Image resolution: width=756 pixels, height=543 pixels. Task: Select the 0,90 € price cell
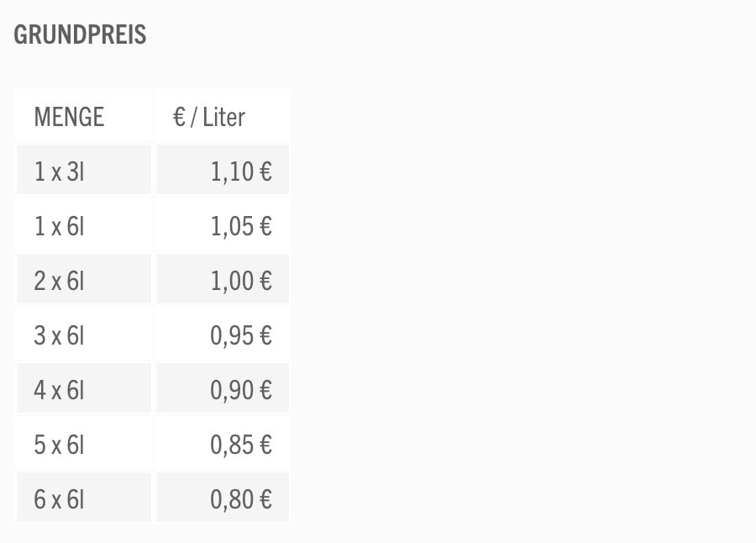(240, 390)
